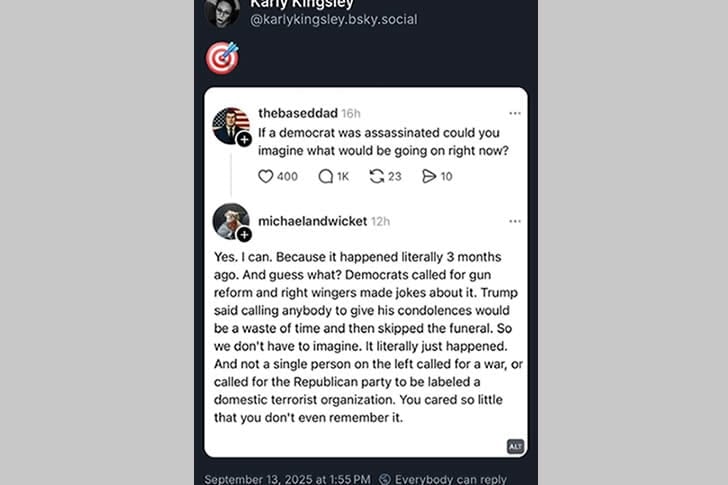Click the dartboard emoji in the post
728x485 pixels.
coord(222,58)
